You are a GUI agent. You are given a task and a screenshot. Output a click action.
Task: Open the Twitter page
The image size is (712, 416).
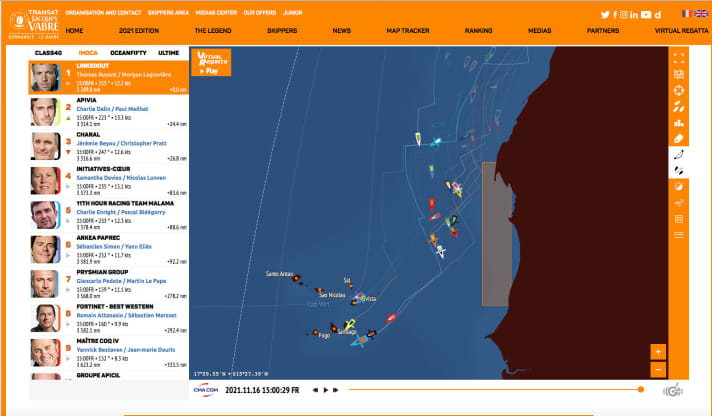[605, 15]
